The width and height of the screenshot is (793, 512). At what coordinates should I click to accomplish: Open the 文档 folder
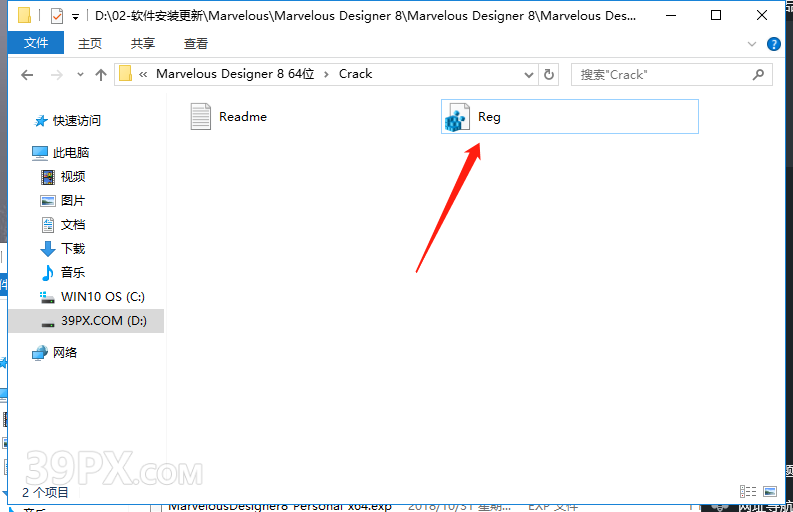73,225
